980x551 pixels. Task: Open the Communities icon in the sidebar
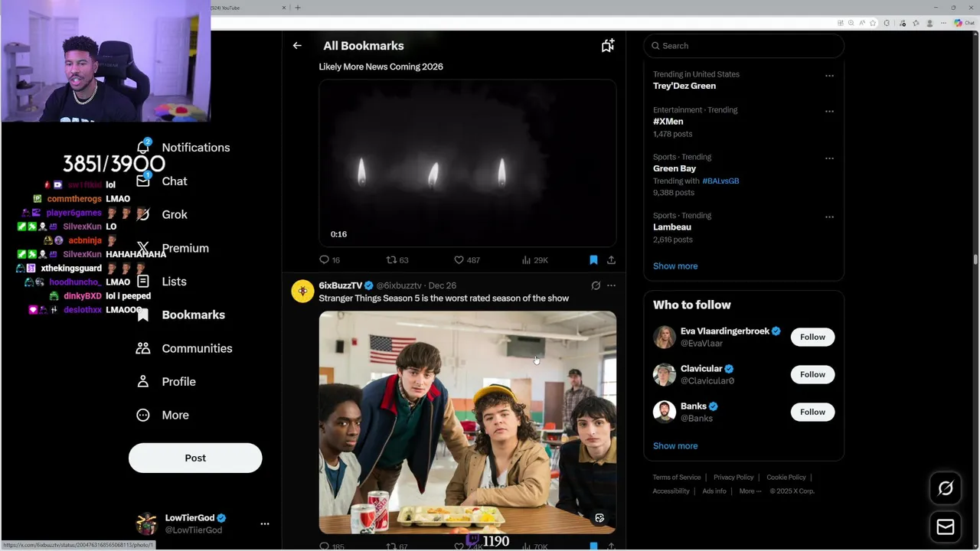tap(143, 348)
